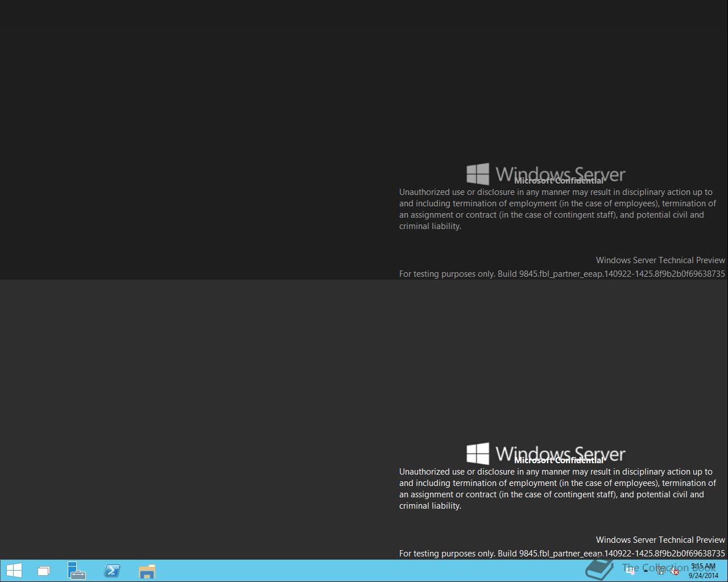
Task: Click the muted volume tray icon
Action: pyautogui.click(x=675, y=571)
